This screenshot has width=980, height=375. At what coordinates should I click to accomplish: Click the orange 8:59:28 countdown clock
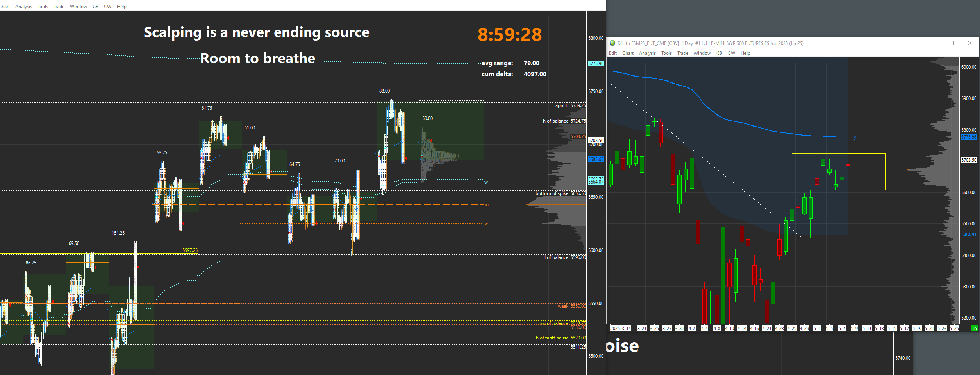click(x=510, y=35)
